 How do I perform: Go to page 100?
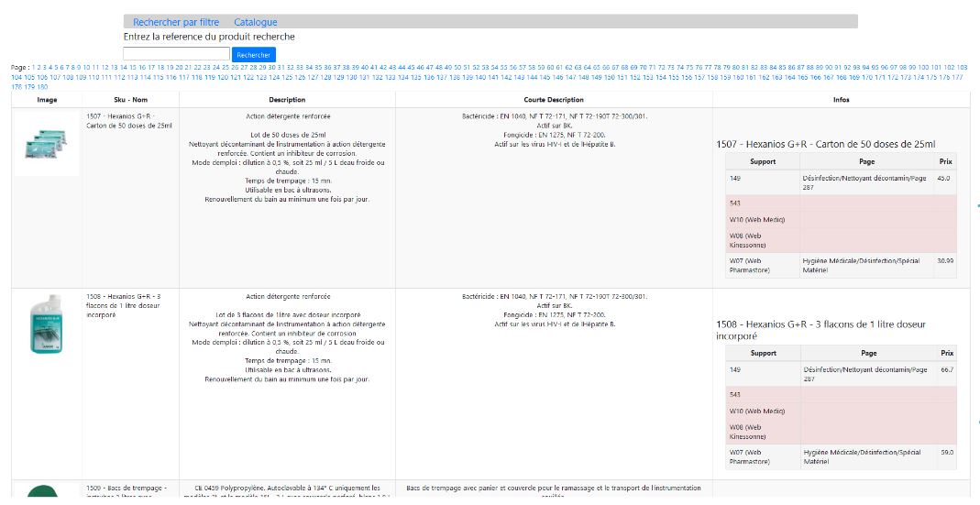pyautogui.click(x=923, y=68)
